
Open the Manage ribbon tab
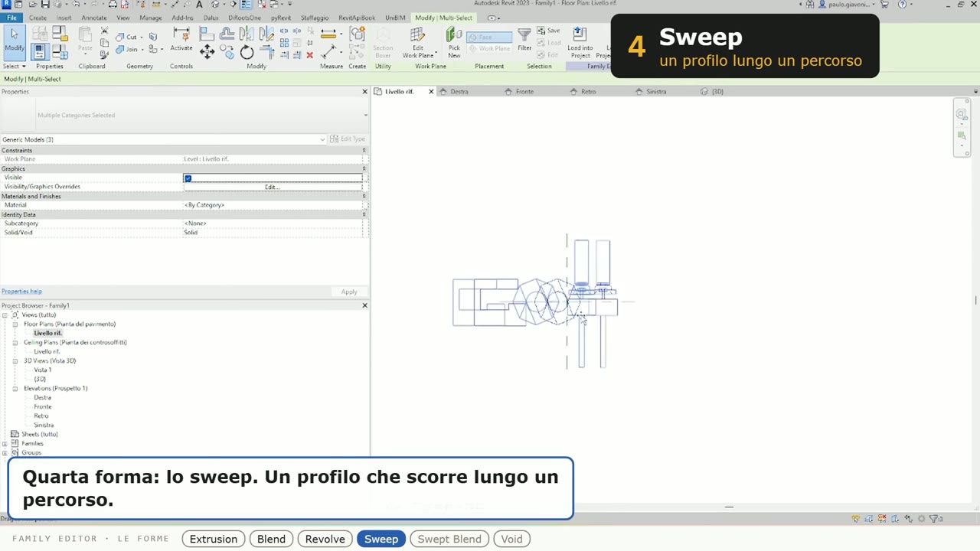[150, 18]
